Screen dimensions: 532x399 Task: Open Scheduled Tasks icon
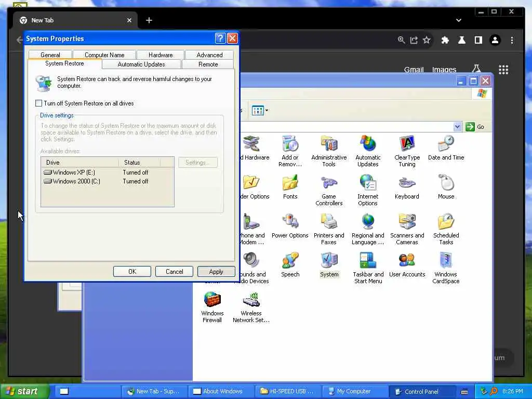point(446,229)
